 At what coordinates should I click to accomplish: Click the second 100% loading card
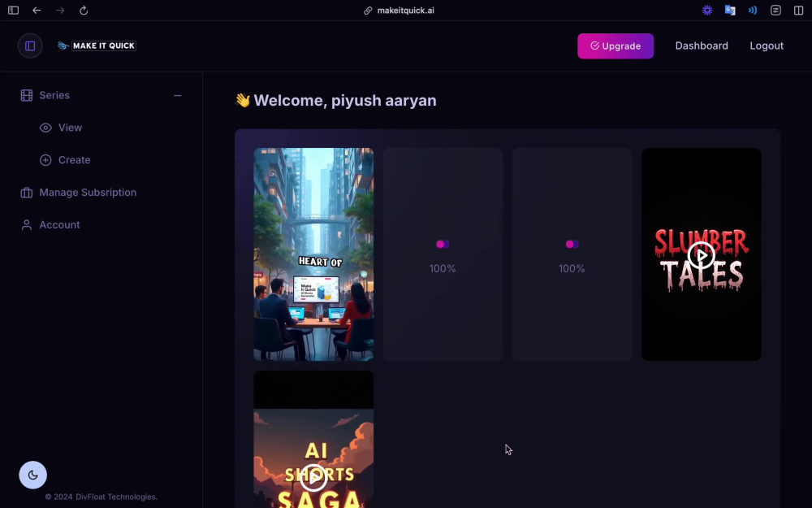pyautogui.click(x=572, y=254)
